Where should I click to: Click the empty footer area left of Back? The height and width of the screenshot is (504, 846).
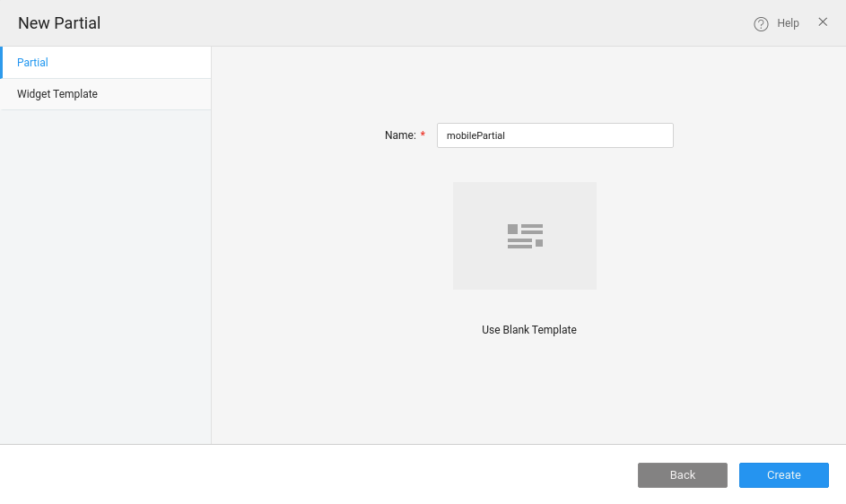(314, 474)
